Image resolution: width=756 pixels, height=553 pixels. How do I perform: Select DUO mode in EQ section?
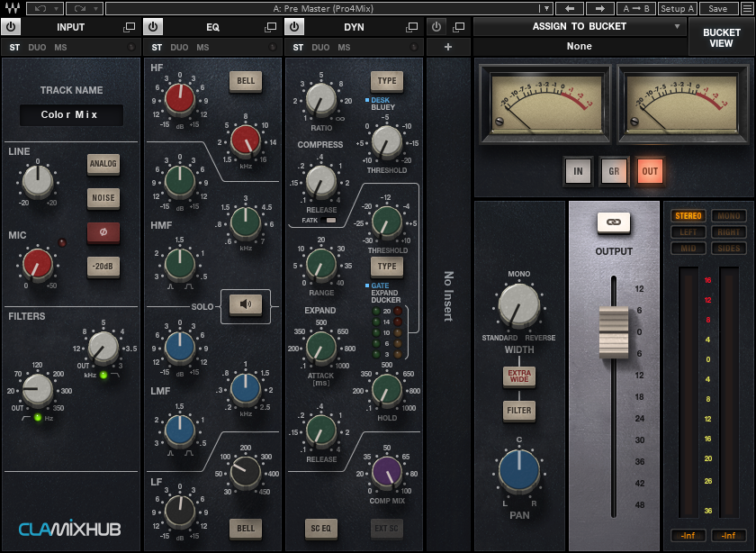179,48
